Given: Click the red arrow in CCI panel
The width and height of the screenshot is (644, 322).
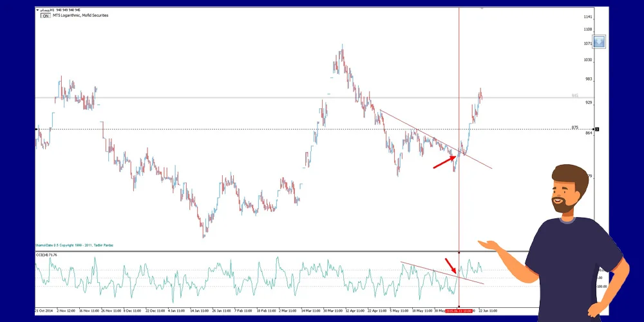Looking at the screenshot, I should click(x=450, y=265).
